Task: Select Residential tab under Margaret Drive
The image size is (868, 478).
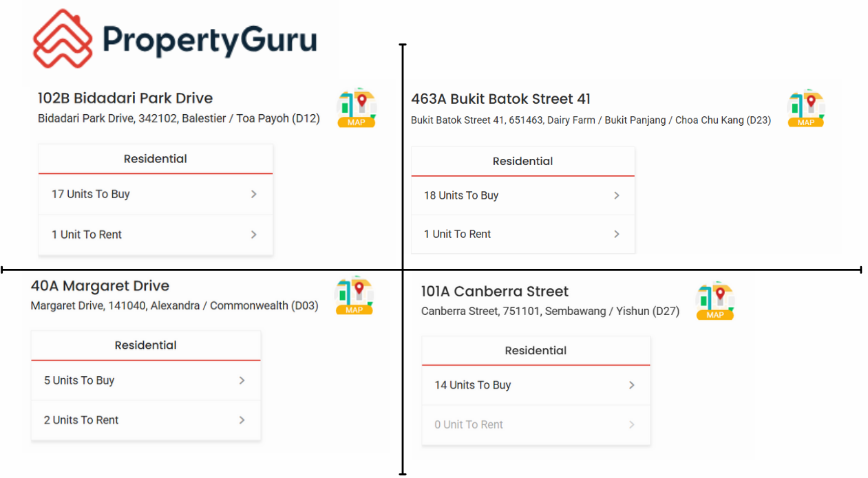Action: click(x=146, y=346)
